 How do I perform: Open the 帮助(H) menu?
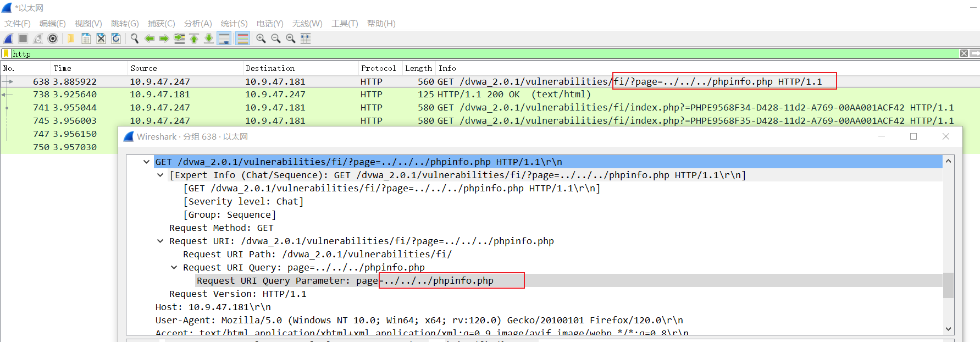381,24
